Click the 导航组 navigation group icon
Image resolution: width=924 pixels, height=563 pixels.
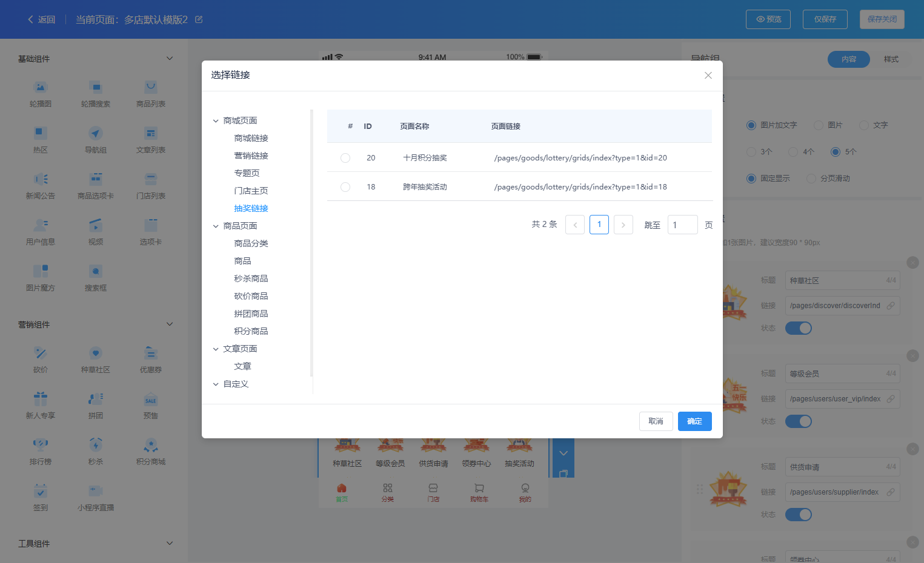click(96, 133)
